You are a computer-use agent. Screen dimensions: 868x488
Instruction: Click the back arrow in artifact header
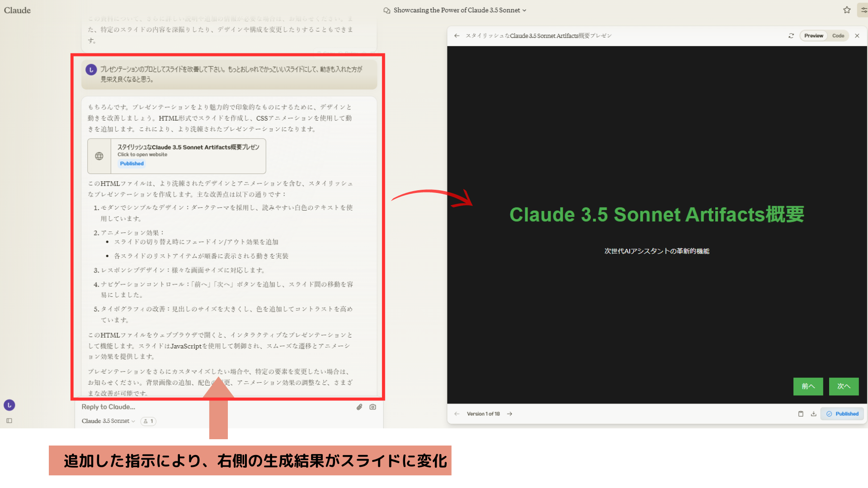pos(457,36)
